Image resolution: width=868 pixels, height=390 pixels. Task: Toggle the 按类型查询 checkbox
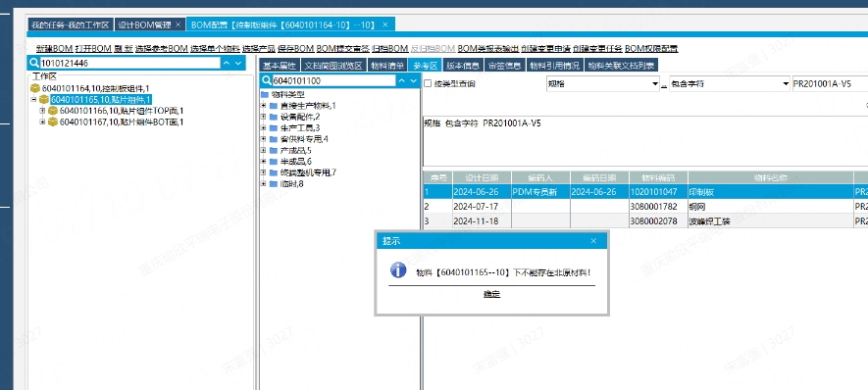pyautogui.click(x=428, y=84)
